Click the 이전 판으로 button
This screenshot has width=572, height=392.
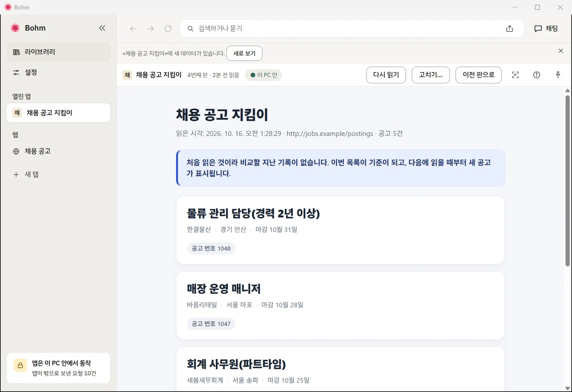click(479, 75)
